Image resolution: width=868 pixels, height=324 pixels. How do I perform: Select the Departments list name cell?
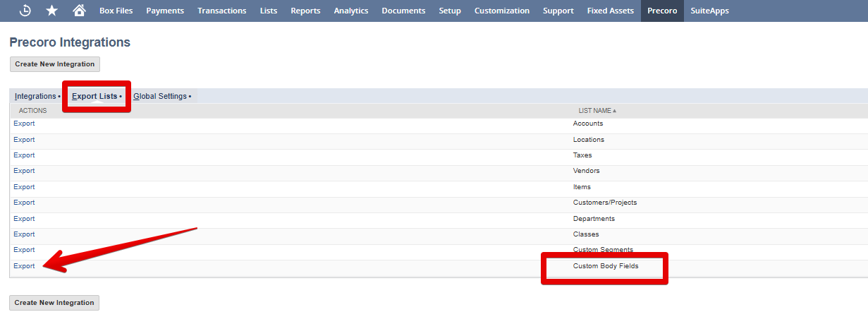[593, 219]
